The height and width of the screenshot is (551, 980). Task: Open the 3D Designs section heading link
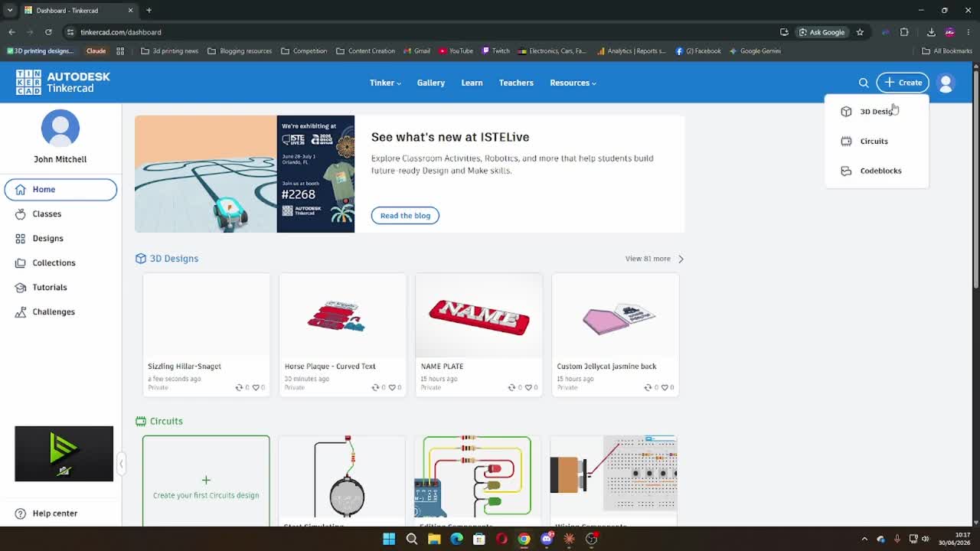click(167, 259)
